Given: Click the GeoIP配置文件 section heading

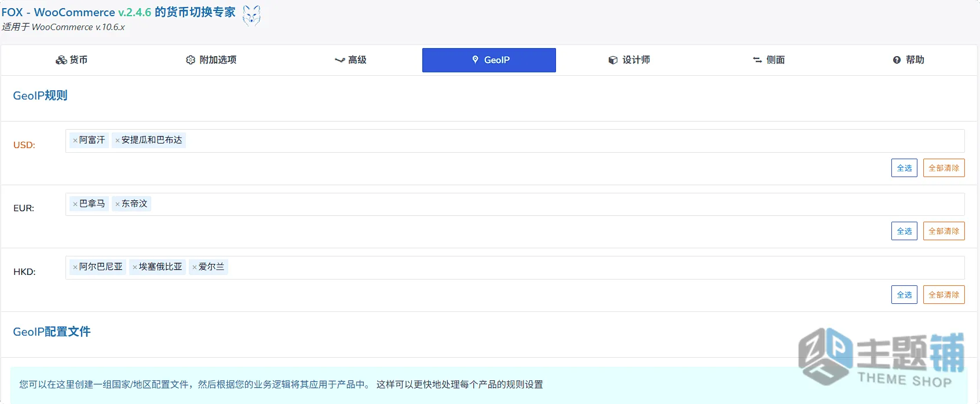Looking at the screenshot, I should (52, 332).
